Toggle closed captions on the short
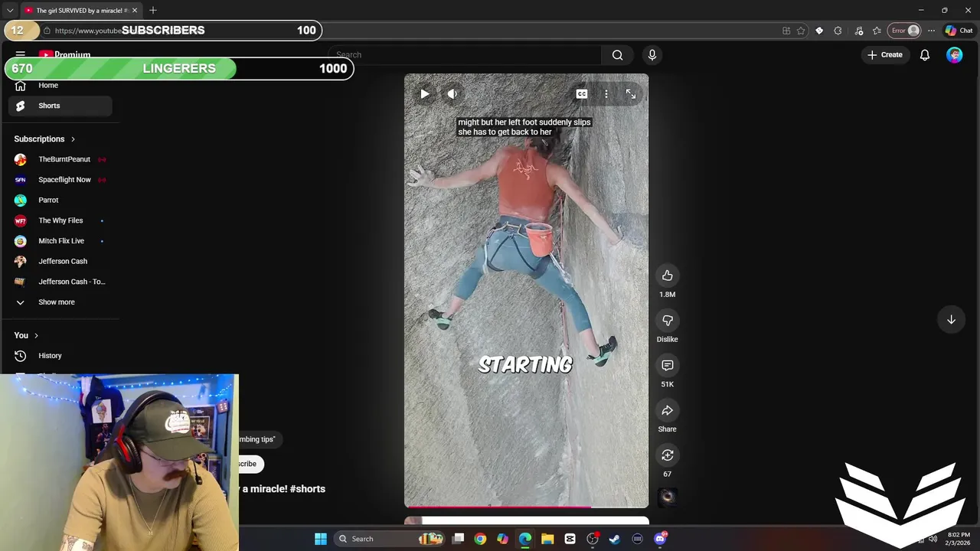The height and width of the screenshot is (551, 980). (x=582, y=94)
